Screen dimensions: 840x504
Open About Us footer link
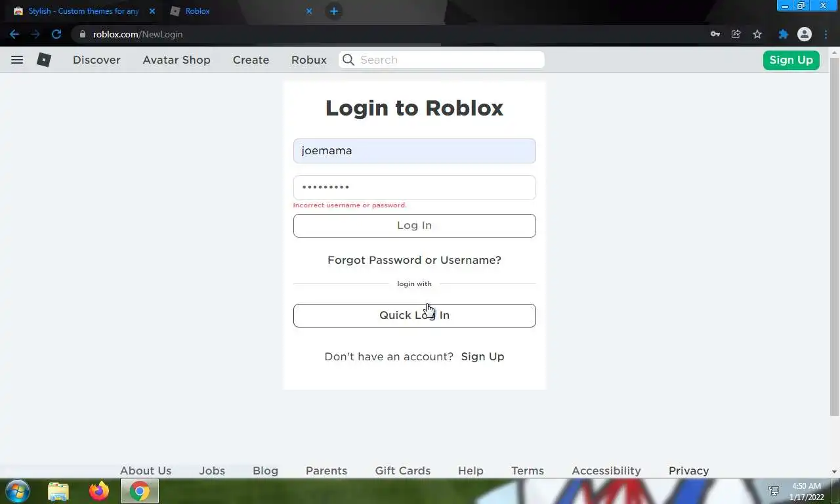pos(146,471)
